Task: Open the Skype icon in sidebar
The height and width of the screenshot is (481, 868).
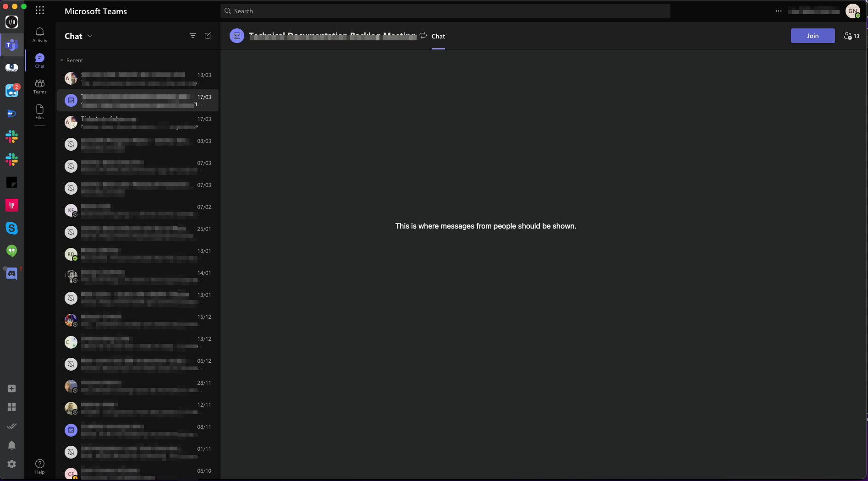Action: 11,228
